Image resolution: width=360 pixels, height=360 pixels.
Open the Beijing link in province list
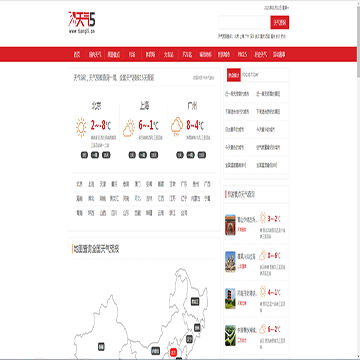click(x=79, y=184)
